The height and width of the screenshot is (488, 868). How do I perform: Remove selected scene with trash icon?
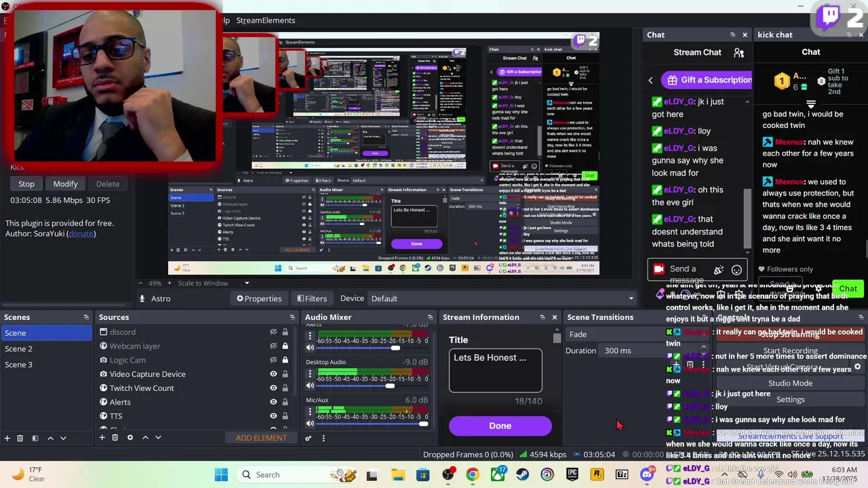click(20, 438)
